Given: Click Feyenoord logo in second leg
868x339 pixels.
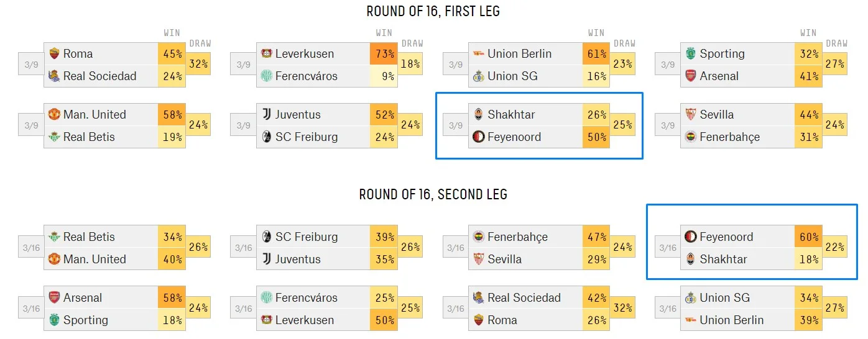Looking at the screenshot, I should pos(691,237).
